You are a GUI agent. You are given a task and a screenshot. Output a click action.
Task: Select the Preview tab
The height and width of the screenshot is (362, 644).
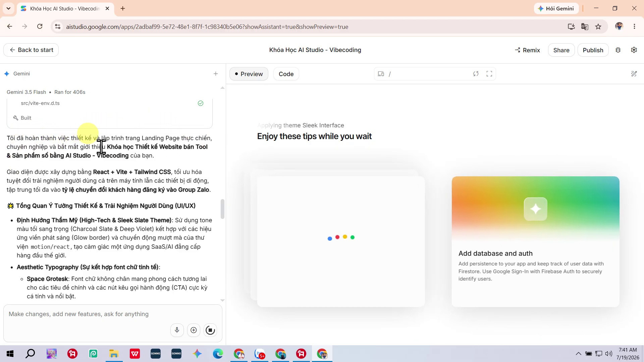pos(249,74)
